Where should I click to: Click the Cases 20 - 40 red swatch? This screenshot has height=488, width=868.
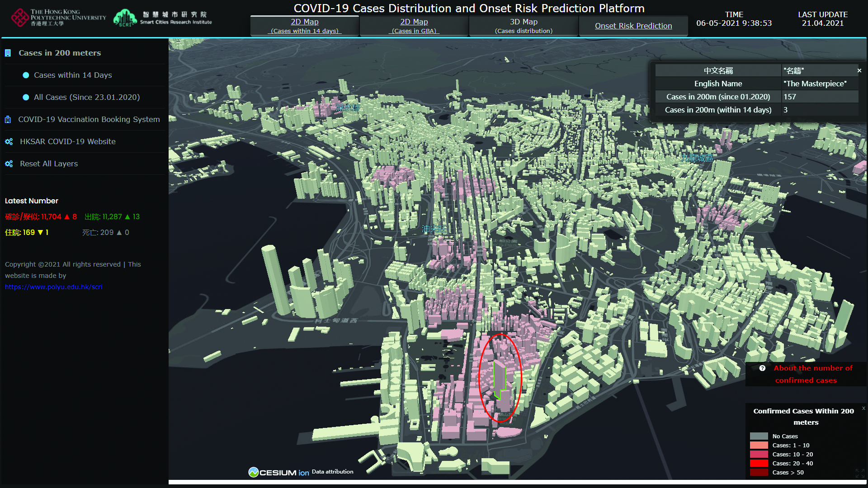[x=759, y=463]
